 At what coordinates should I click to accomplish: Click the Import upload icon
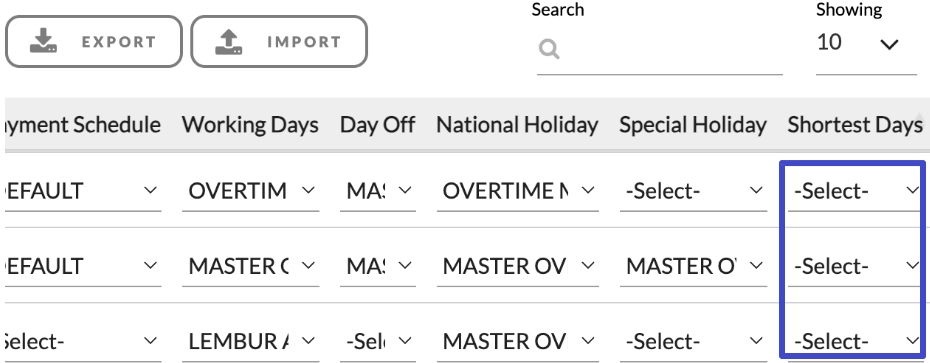[x=228, y=42]
